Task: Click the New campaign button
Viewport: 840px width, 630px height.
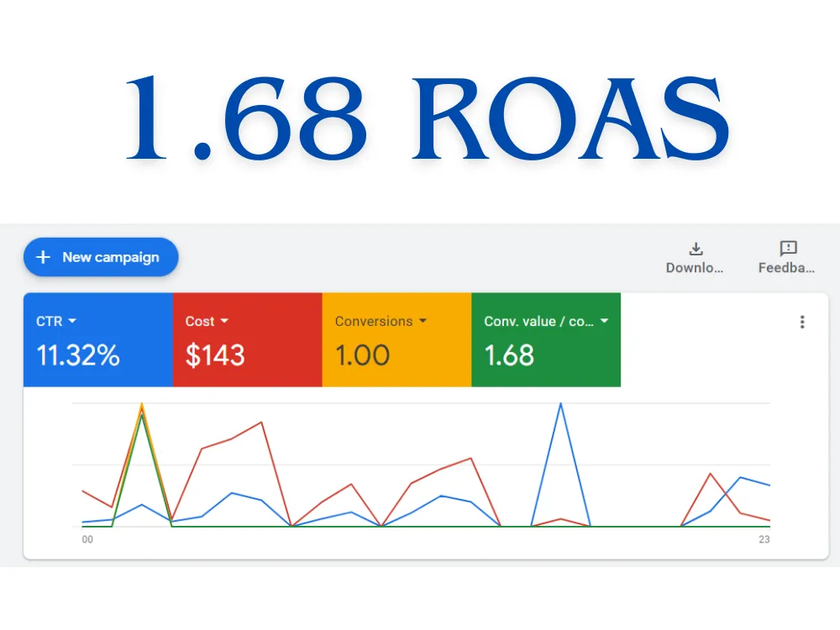Action: pos(101,257)
